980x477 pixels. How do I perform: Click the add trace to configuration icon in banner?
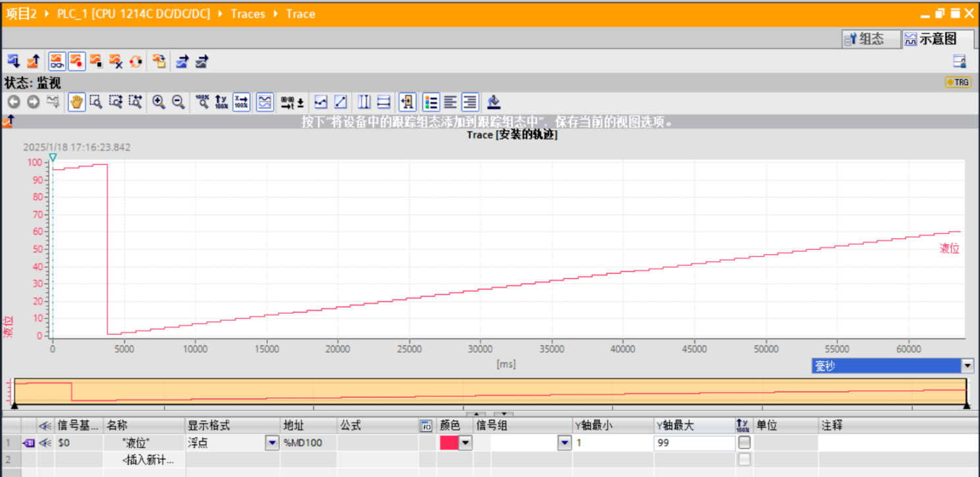(x=9, y=121)
